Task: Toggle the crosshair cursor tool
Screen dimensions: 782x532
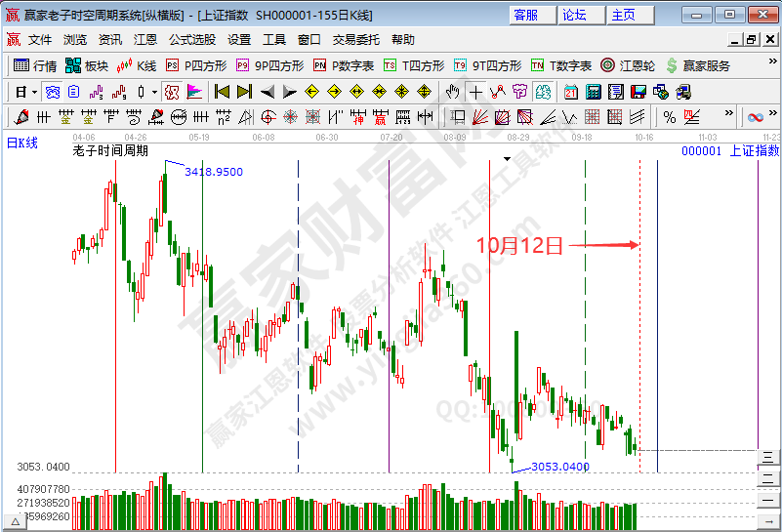Action: 475,92
